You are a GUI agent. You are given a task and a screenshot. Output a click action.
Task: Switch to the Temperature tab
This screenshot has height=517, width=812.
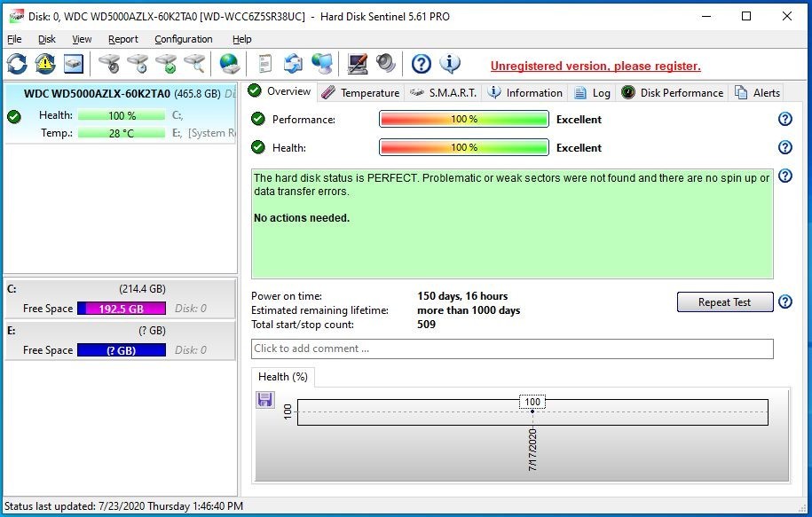(360, 92)
